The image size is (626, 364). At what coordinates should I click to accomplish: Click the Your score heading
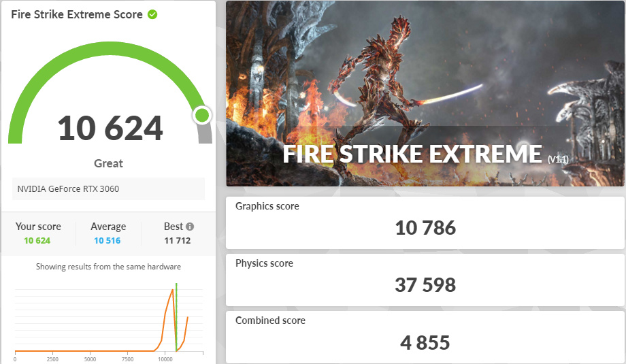tap(38, 227)
